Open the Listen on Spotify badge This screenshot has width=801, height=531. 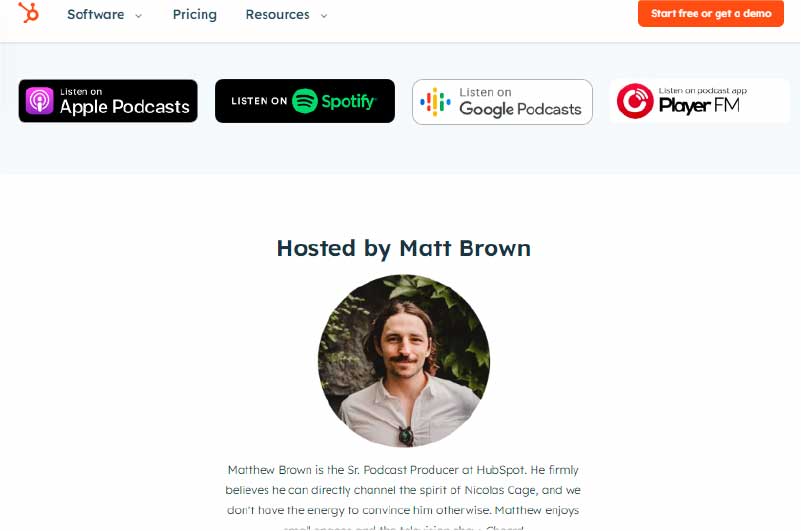click(305, 101)
